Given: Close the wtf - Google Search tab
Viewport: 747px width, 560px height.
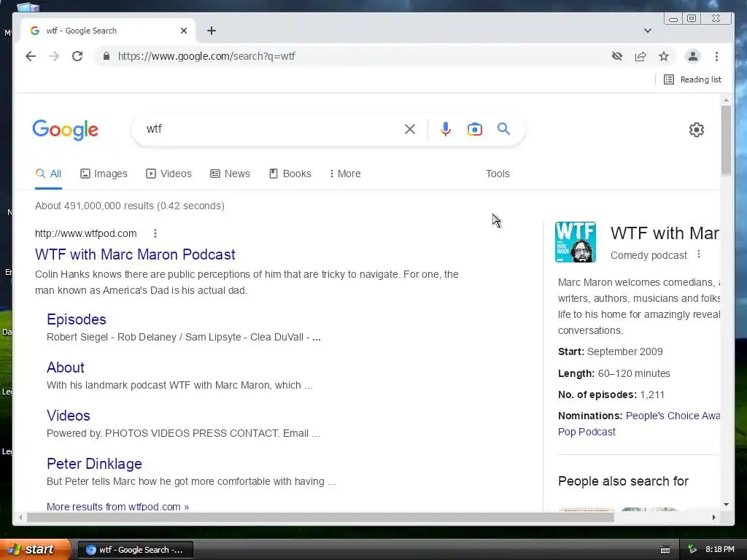Looking at the screenshot, I should [184, 31].
